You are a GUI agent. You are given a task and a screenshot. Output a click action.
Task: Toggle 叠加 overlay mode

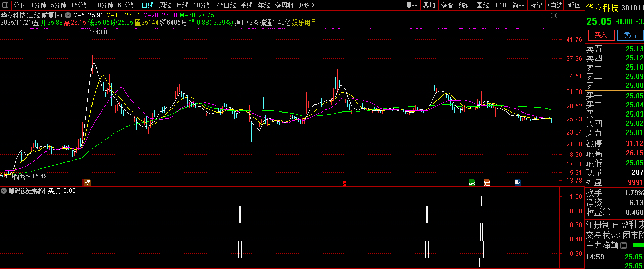[x=429, y=5]
